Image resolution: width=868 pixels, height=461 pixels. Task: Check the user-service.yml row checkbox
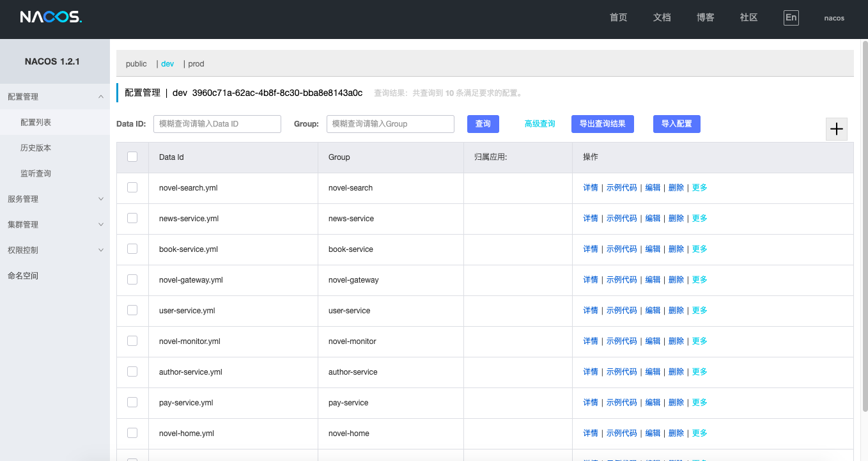click(132, 310)
